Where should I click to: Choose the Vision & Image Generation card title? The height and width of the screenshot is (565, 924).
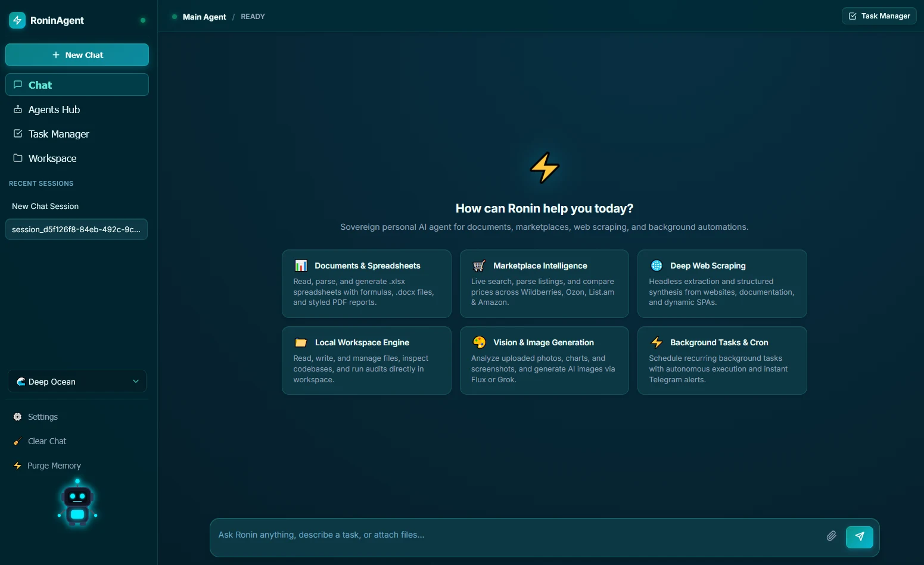544,342
